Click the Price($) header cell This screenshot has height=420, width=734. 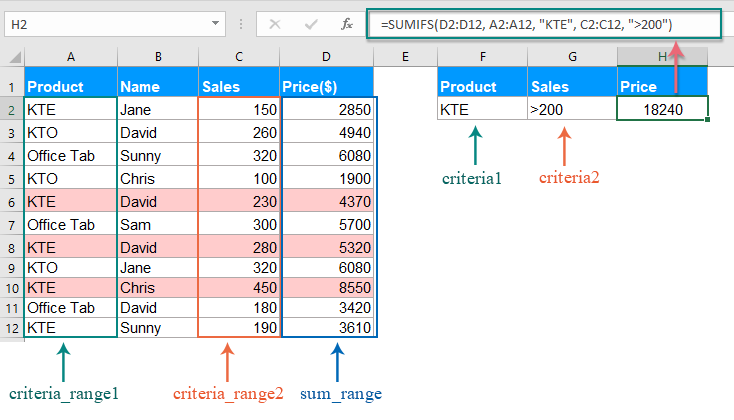(326, 82)
